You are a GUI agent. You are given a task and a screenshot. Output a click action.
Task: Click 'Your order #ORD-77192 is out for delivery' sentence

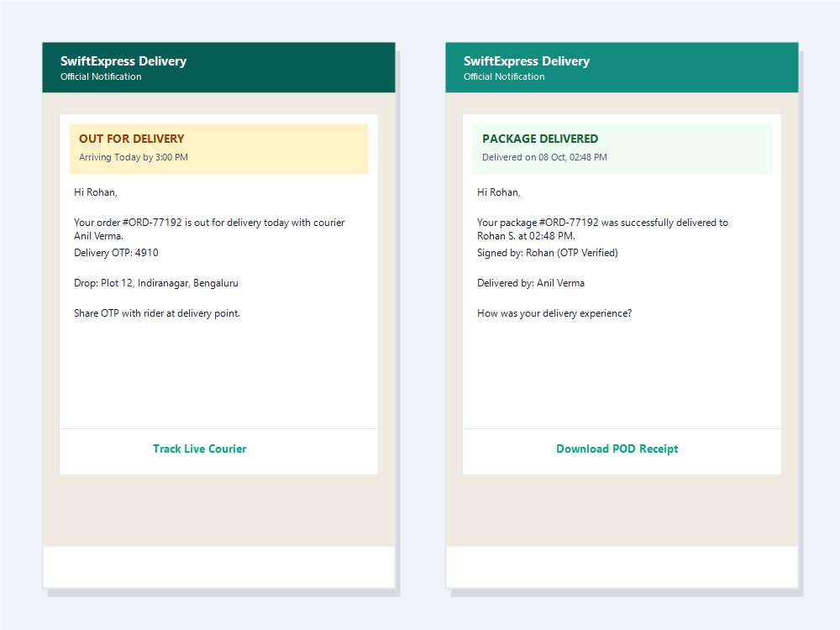click(x=209, y=228)
